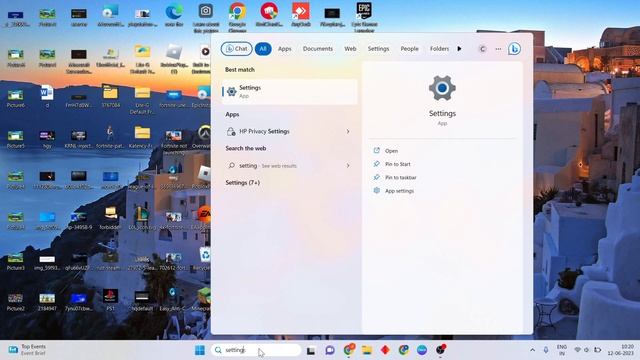The width and height of the screenshot is (640, 360).
Task: Switch to the People filter tab
Action: pyautogui.click(x=409, y=49)
